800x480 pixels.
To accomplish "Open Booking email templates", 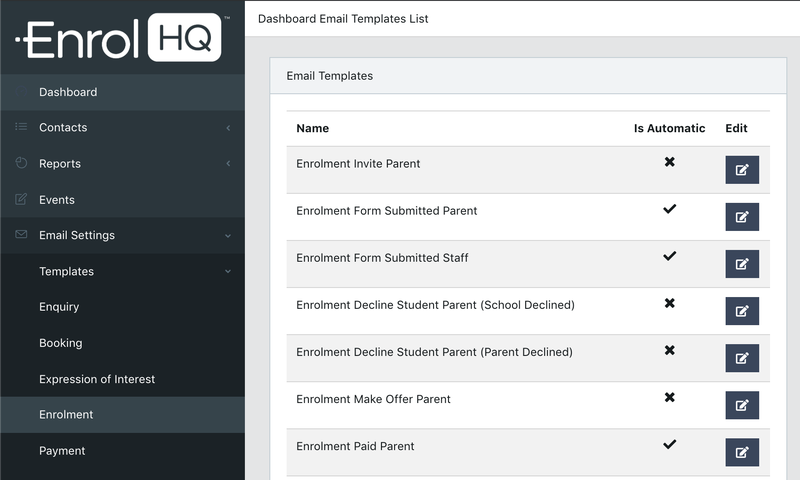I will 61,343.
